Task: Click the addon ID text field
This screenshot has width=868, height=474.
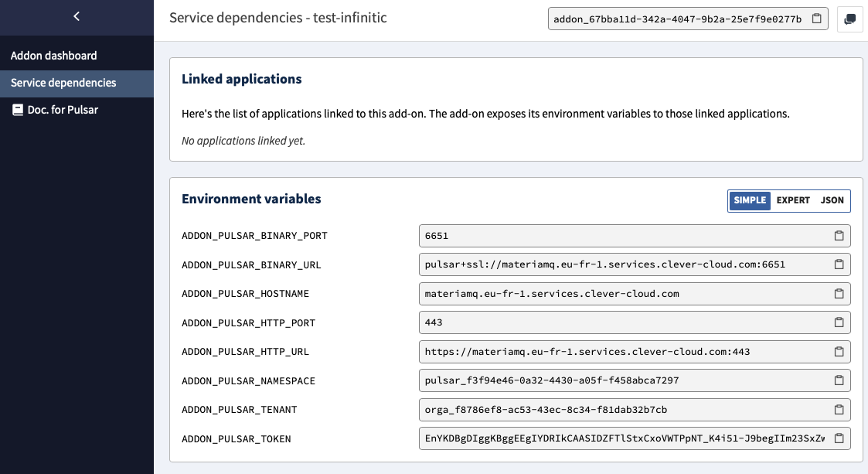Action: tap(678, 19)
